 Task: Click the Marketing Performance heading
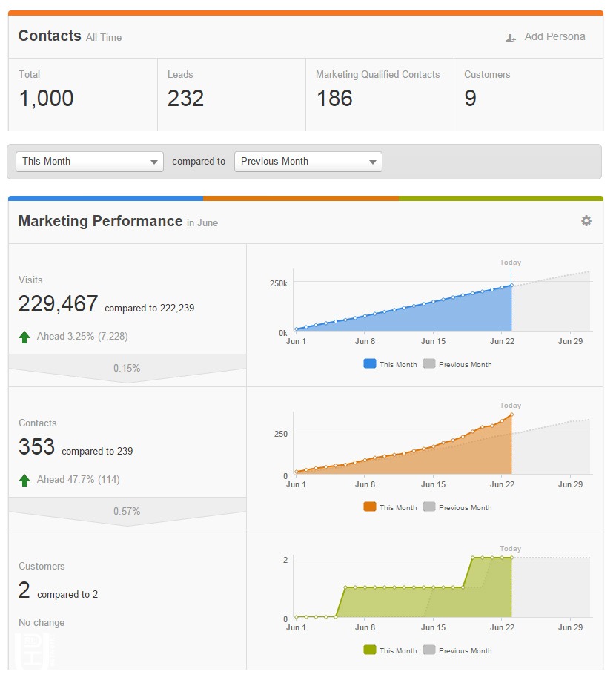tap(100, 221)
